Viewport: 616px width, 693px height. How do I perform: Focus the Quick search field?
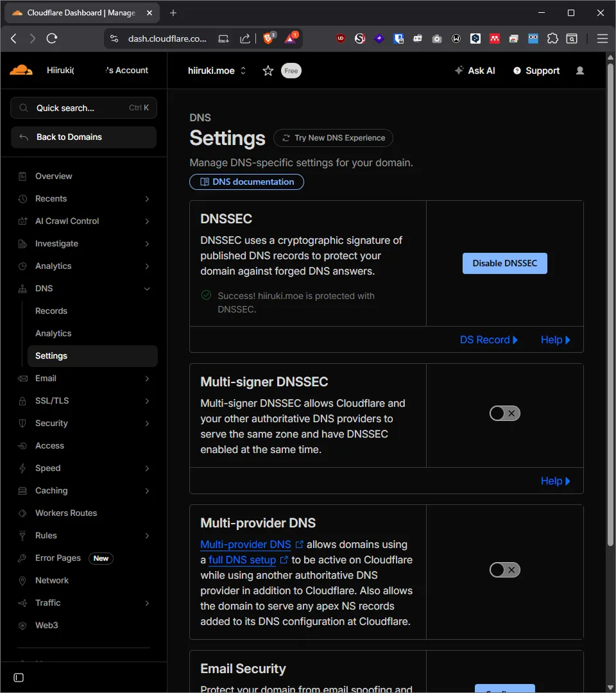83,108
